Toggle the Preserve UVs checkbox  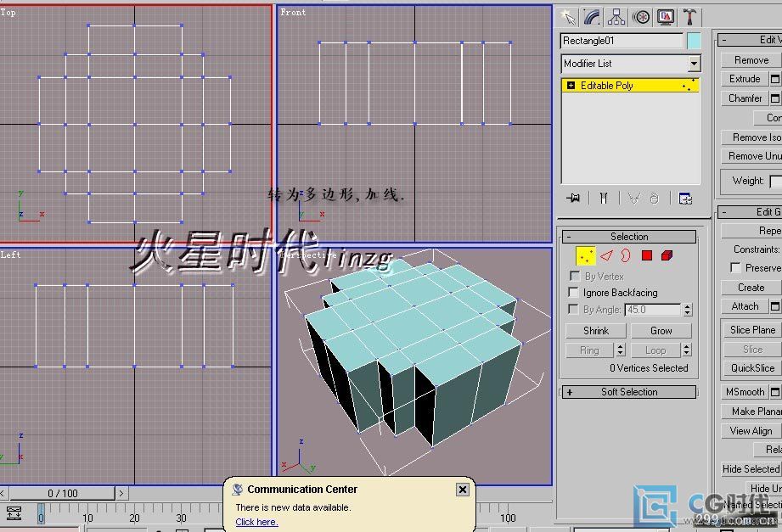coord(735,268)
